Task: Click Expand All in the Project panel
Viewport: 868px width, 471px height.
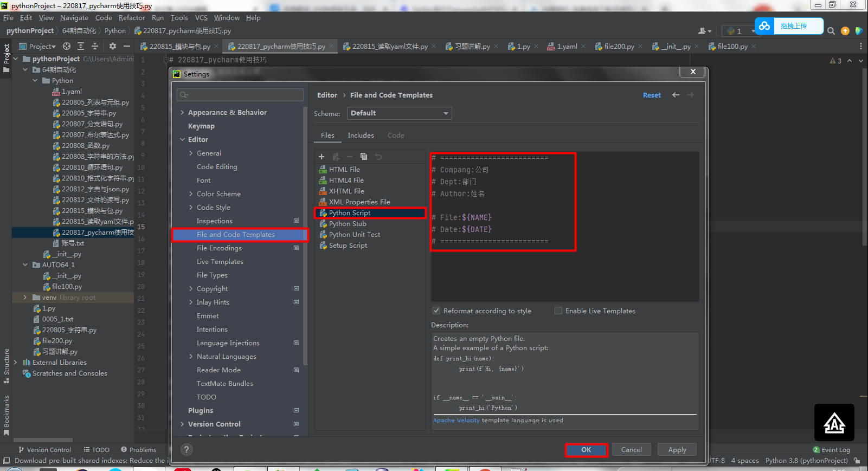Action: [81, 46]
